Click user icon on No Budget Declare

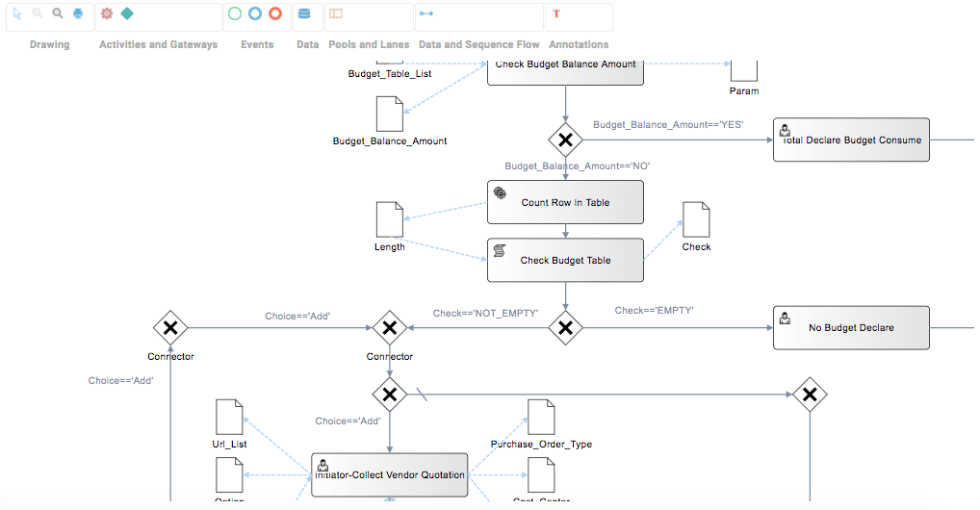(785, 319)
